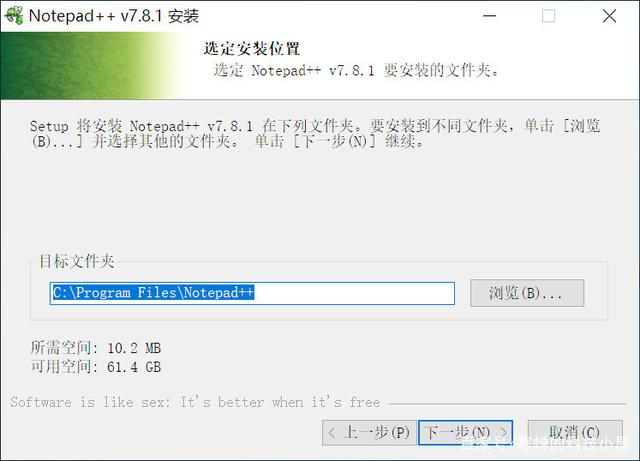Click the greyed-out maximize window icon
The width and height of the screenshot is (640, 461).
[x=548, y=16]
